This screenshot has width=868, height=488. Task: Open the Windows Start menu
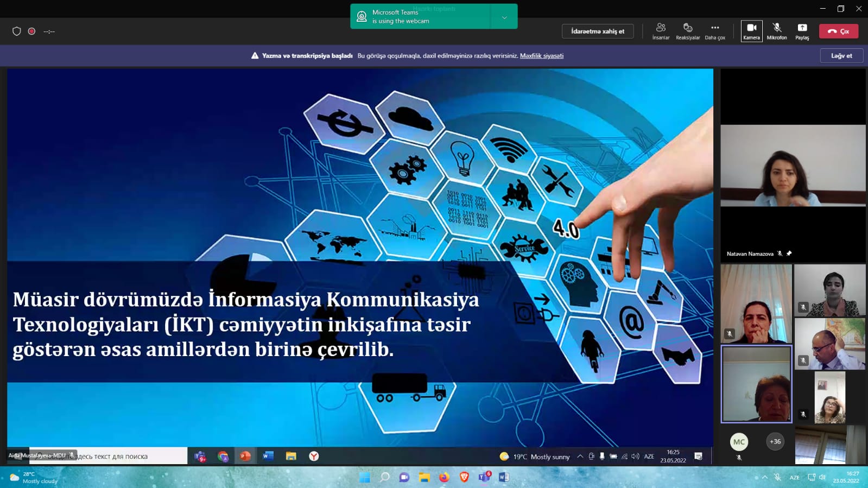(365, 477)
